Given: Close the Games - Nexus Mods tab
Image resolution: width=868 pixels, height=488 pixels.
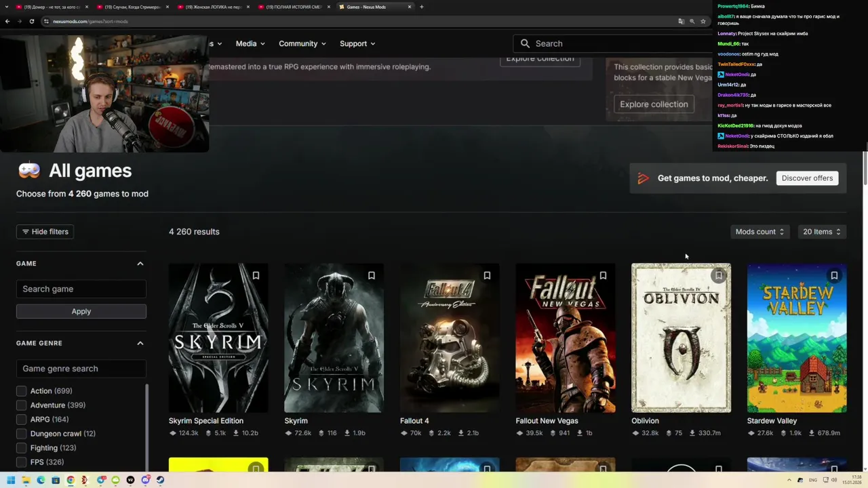Looking at the screenshot, I should tap(410, 7).
